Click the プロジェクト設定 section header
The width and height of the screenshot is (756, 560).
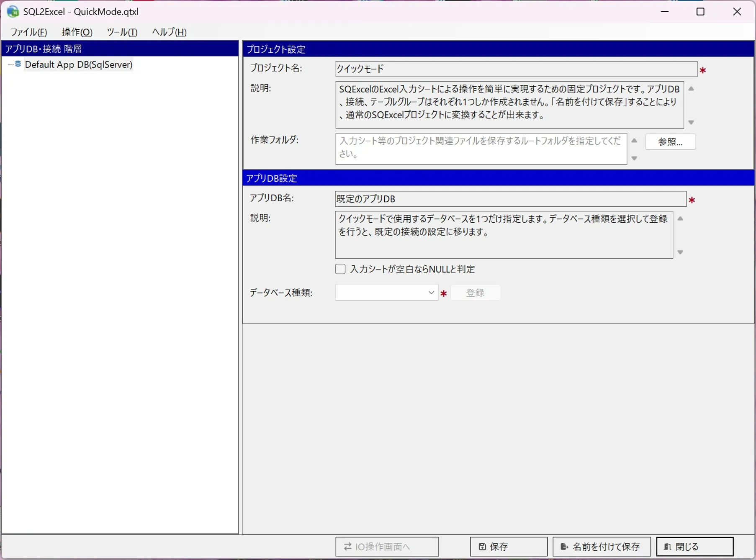pos(499,49)
